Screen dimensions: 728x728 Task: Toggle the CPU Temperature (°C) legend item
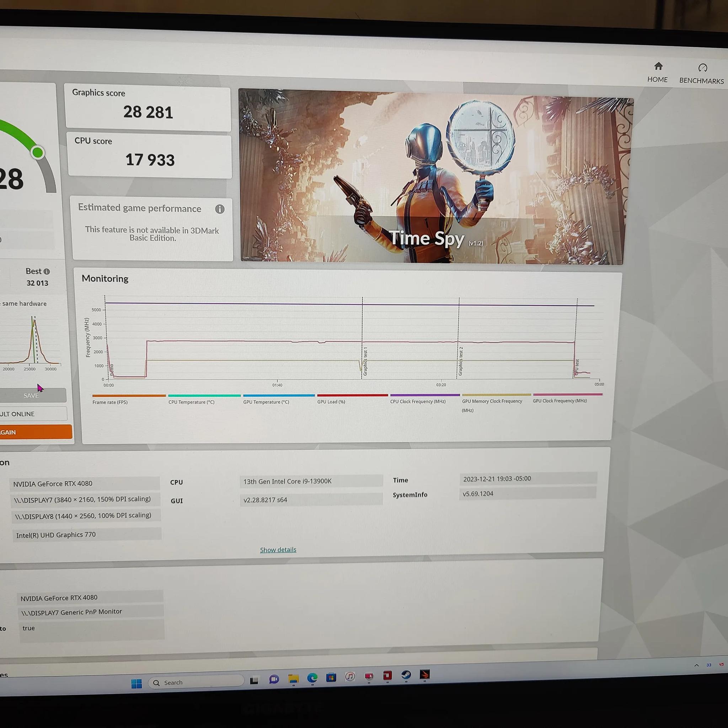pos(204,400)
